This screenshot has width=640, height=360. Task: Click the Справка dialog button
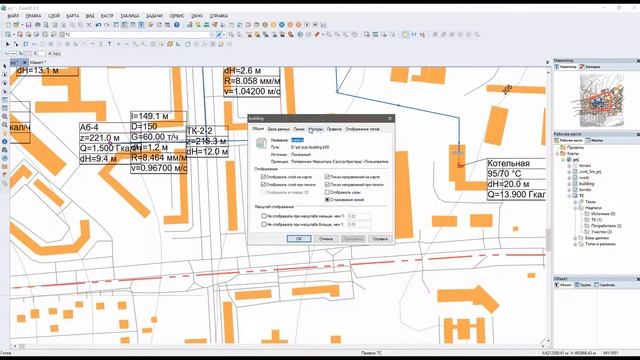coord(380,238)
